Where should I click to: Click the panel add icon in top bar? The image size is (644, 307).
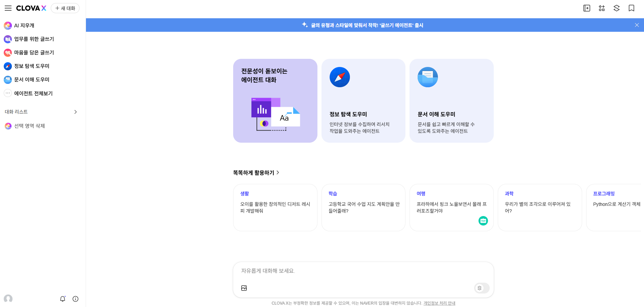(x=587, y=8)
